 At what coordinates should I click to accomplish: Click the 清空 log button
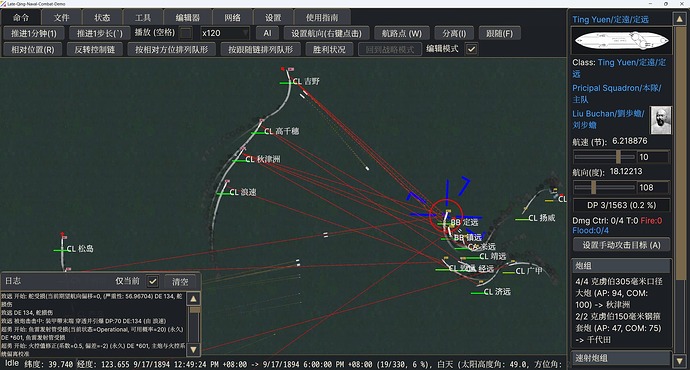(180, 281)
